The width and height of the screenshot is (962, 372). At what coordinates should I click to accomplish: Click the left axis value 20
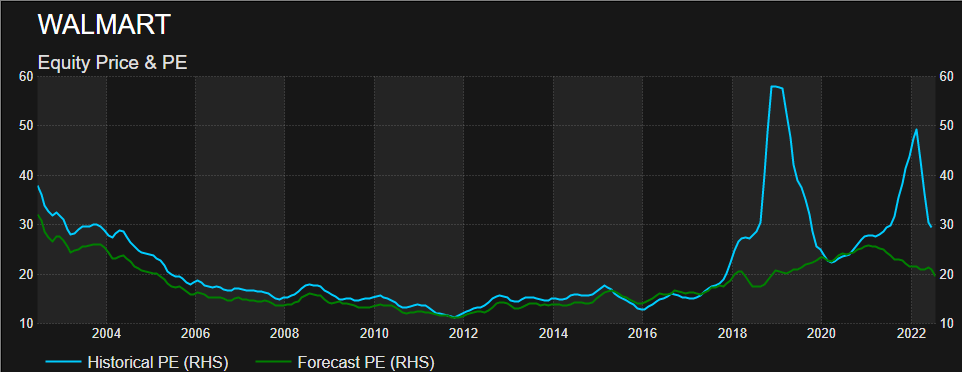pos(25,274)
